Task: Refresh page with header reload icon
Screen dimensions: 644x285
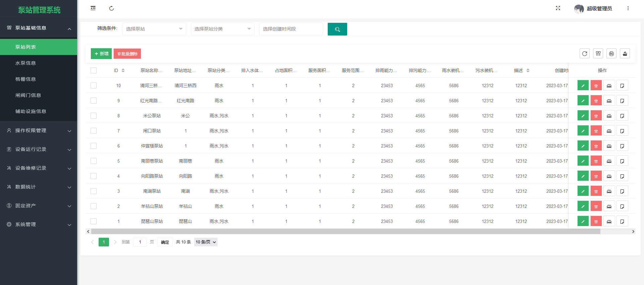Action: pos(111,8)
